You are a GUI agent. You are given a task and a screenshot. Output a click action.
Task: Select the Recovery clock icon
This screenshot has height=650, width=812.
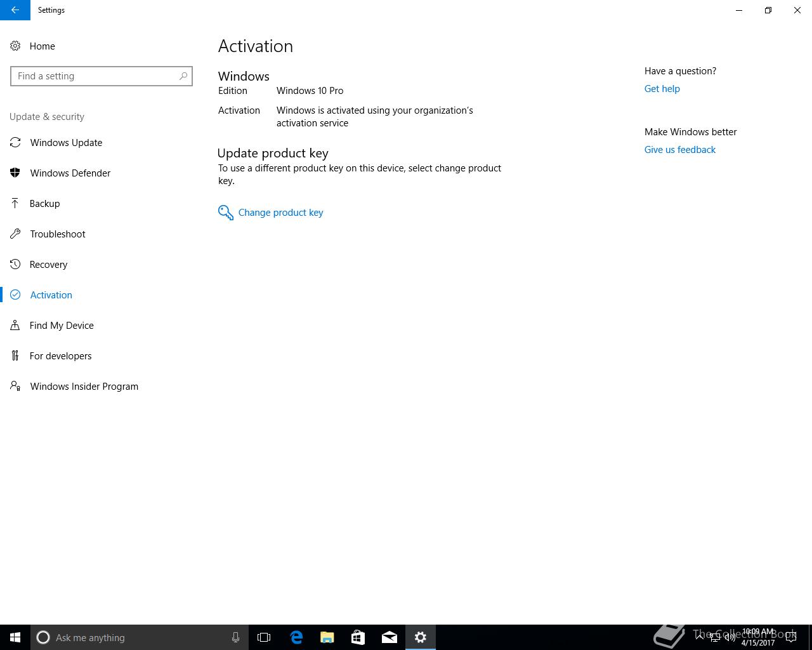pyautogui.click(x=15, y=264)
